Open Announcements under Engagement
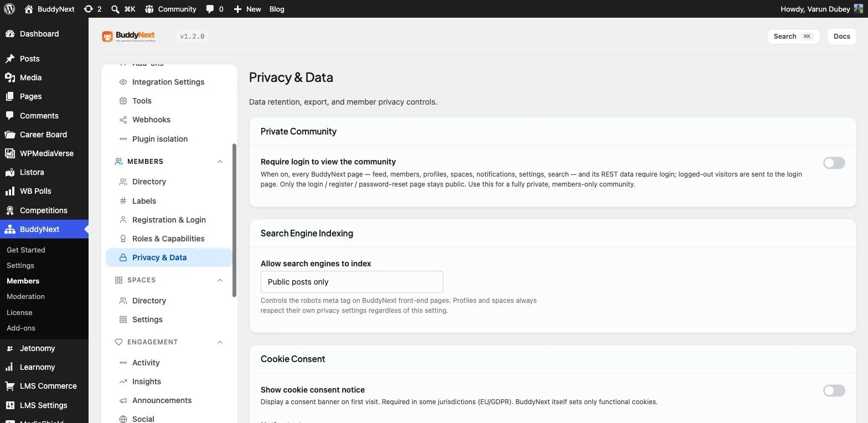The height and width of the screenshot is (423, 868). tap(169, 400)
